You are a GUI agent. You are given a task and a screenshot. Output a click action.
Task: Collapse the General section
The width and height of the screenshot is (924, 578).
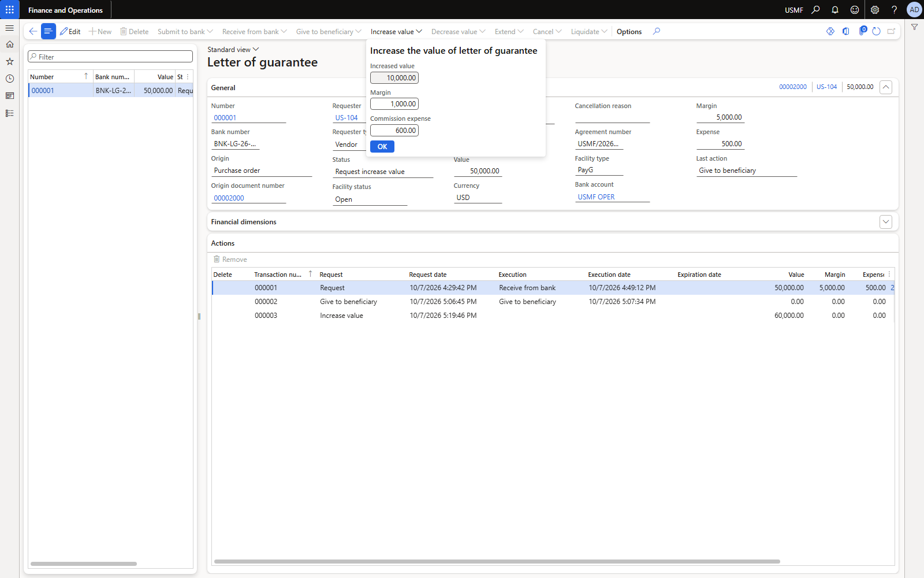(x=886, y=87)
